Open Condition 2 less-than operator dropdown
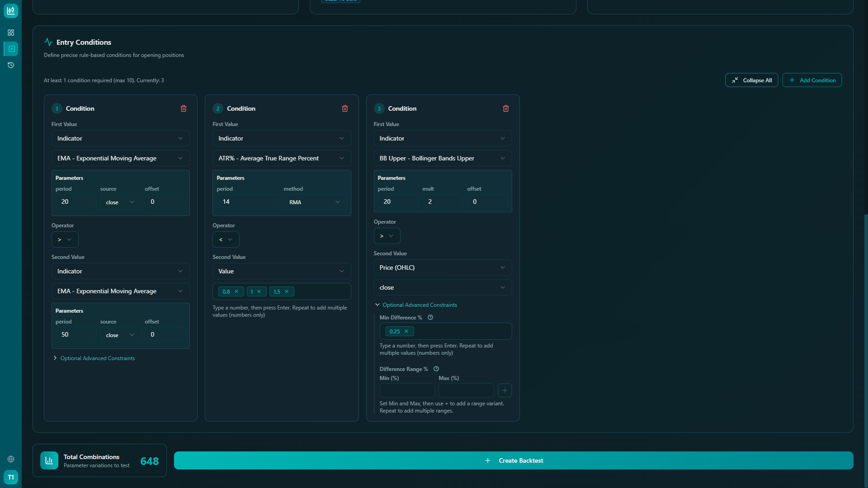Image resolution: width=868 pixels, height=488 pixels. pyautogui.click(x=226, y=239)
